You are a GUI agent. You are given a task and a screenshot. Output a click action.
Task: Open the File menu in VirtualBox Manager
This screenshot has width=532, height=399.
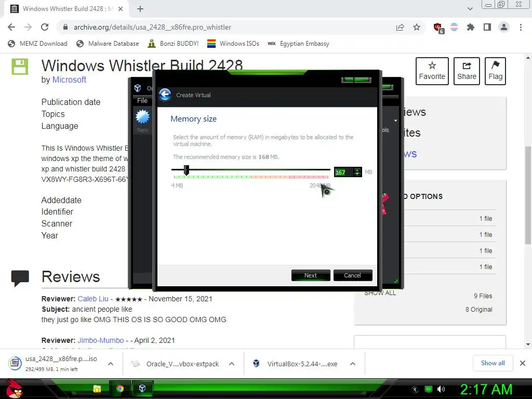click(x=142, y=100)
